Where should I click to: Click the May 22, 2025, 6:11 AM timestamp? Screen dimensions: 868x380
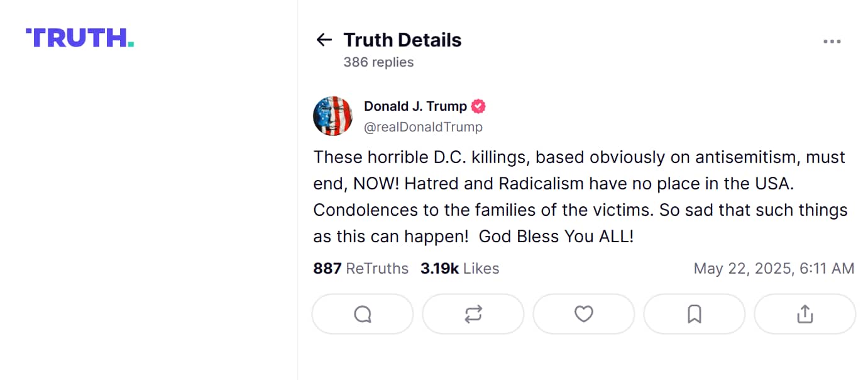(x=774, y=269)
